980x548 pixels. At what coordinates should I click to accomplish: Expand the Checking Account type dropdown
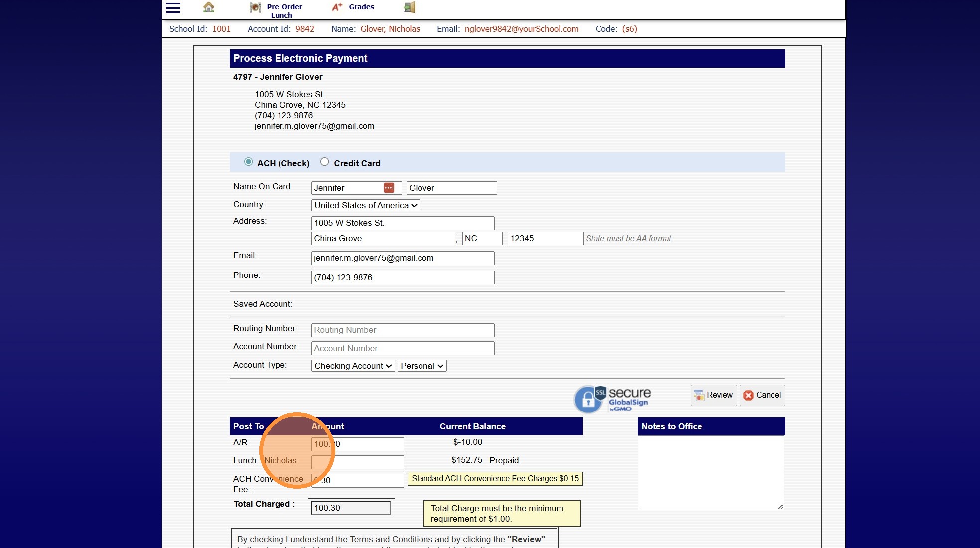pyautogui.click(x=353, y=366)
